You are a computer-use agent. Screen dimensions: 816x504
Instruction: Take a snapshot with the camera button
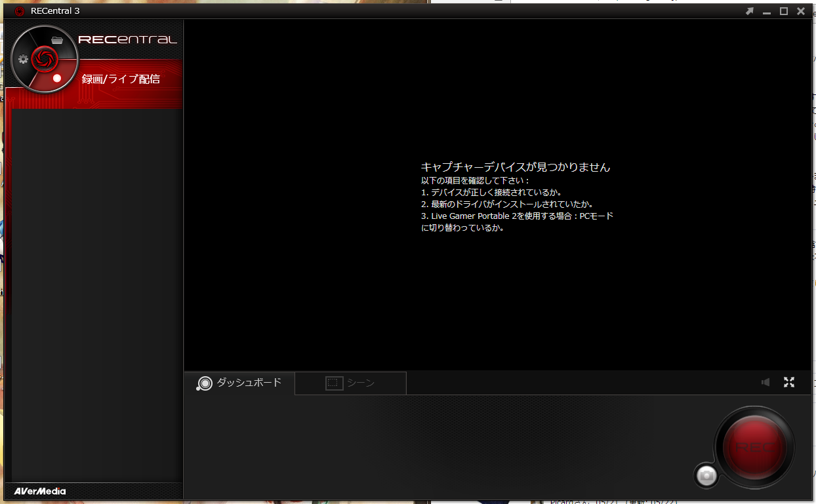tap(706, 476)
